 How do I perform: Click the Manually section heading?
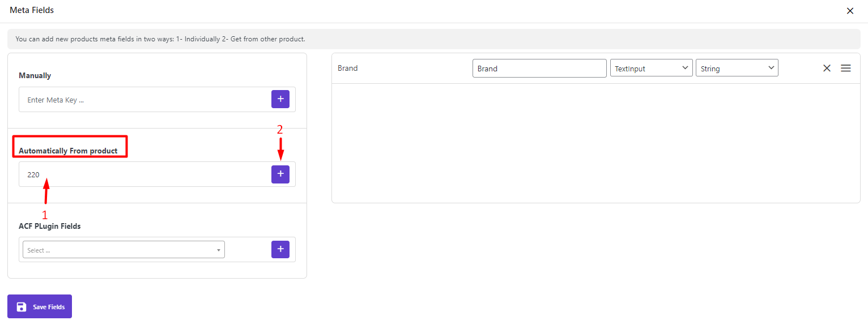pos(35,75)
